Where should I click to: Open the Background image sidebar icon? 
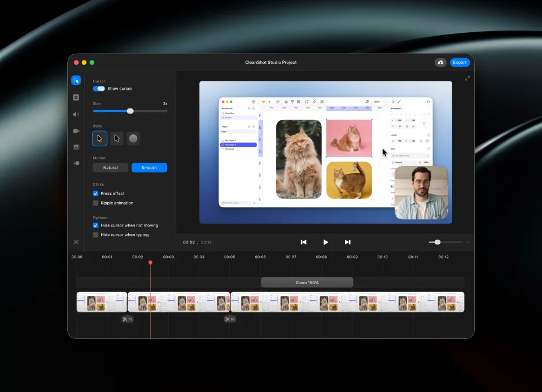[76, 147]
